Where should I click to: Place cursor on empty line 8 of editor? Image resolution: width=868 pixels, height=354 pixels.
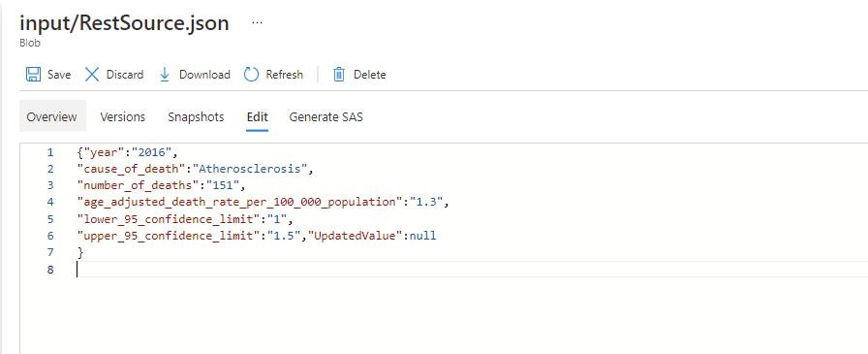point(472,270)
